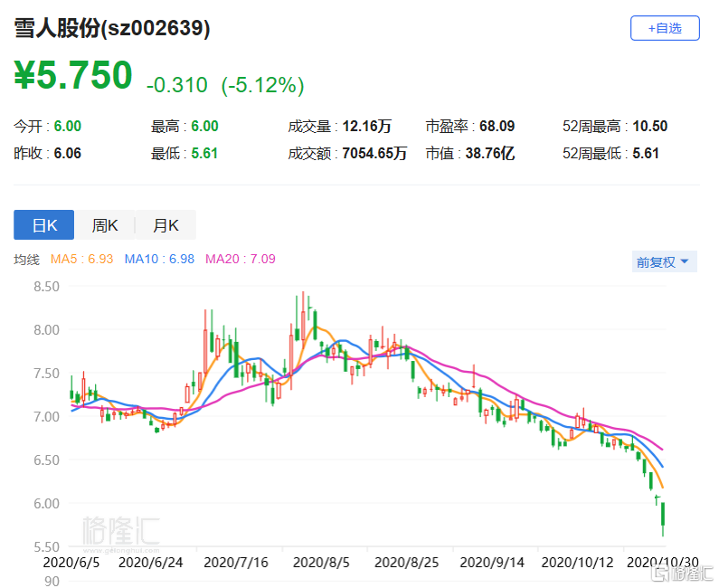Click the 7.00 y-axis price label
This screenshot has height=588, width=719.
[x=46, y=417]
